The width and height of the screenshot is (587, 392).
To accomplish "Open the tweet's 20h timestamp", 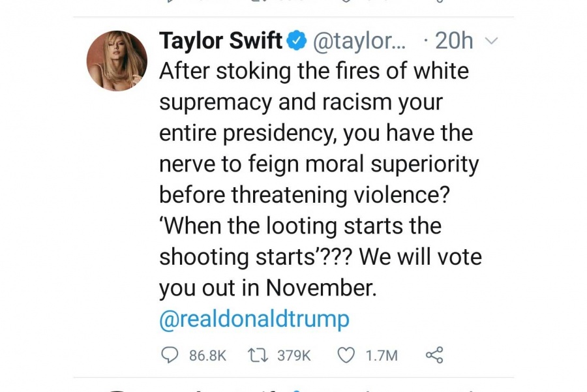I will point(454,40).
